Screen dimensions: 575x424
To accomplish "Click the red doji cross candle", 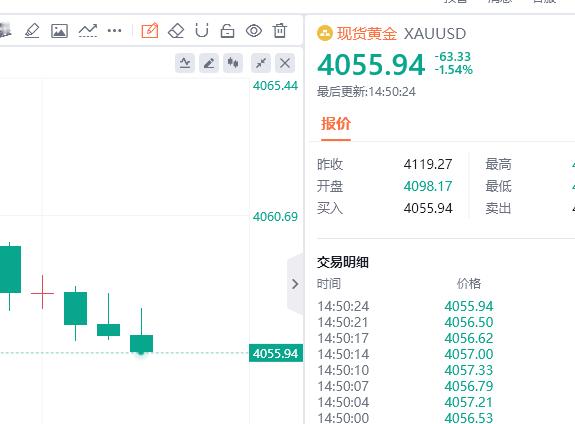I will (42, 293).
